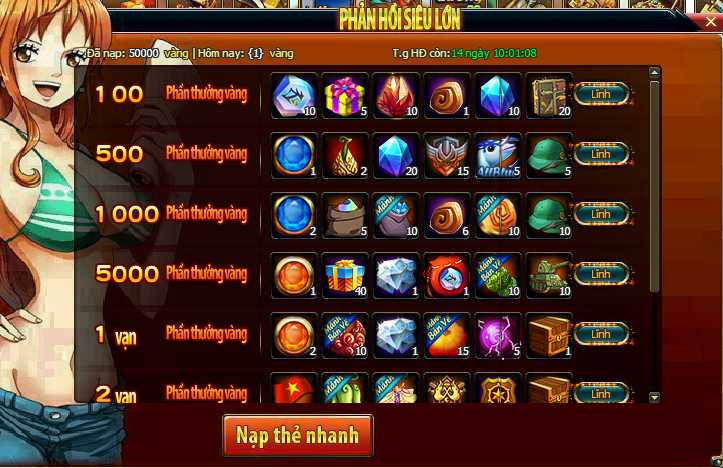Image resolution: width=723 pixels, height=468 pixels.
Task: Claim the 1 vạn reward with Lĩnh
Action: pos(601,334)
